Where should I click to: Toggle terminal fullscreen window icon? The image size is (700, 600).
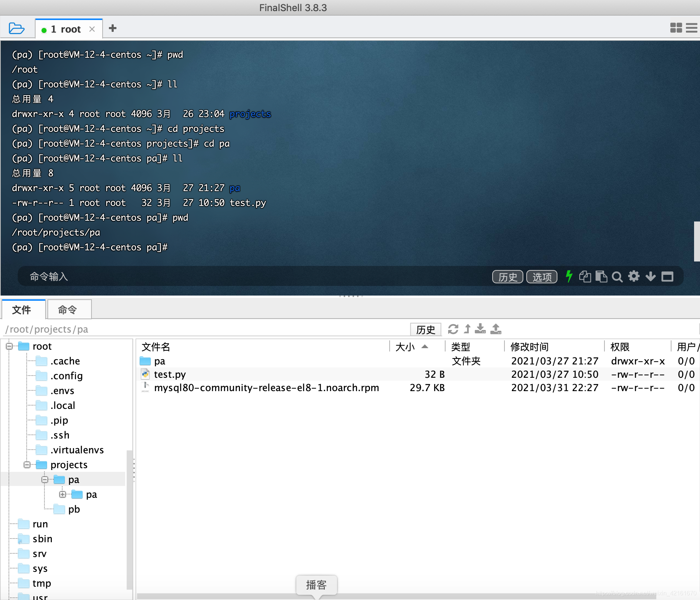[x=667, y=276]
